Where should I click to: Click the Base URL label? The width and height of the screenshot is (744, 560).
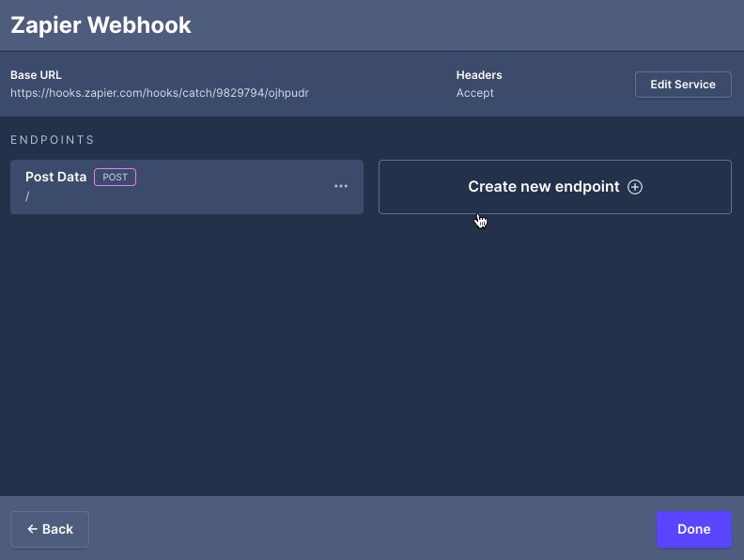click(36, 75)
